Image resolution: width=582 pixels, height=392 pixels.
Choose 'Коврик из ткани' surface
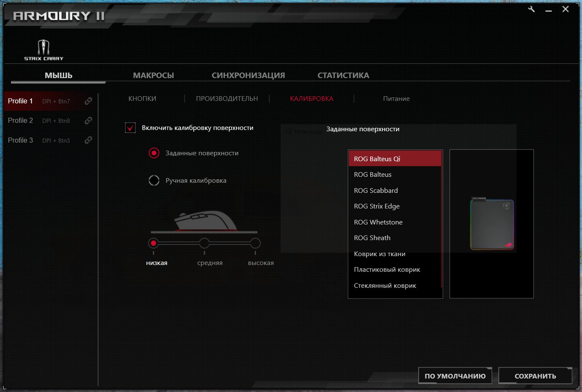(x=395, y=254)
